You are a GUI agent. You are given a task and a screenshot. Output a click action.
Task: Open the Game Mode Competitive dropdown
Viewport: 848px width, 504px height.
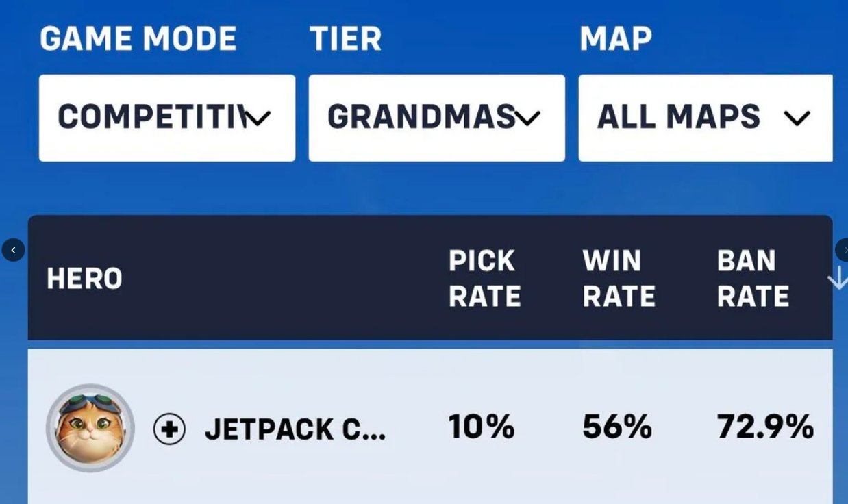click(x=167, y=118)
